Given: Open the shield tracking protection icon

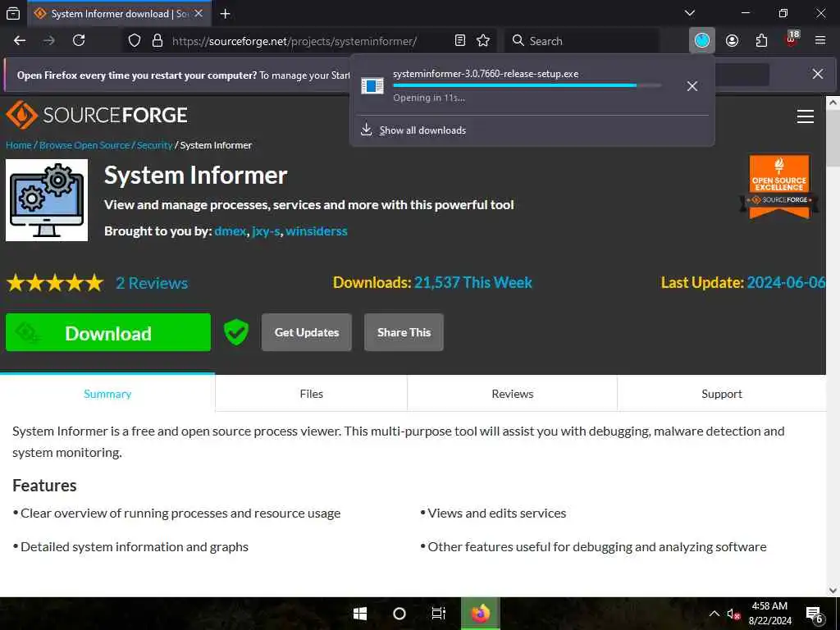Looking at the screenshot, I should click(135, 41).
